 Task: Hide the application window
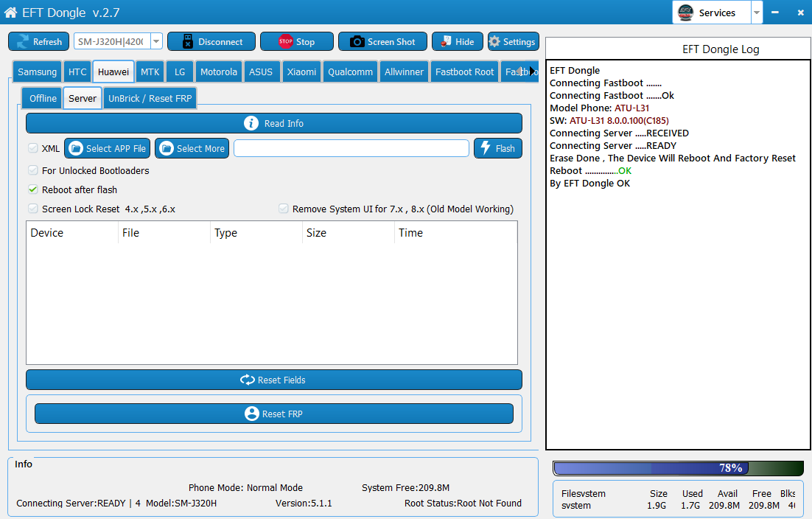point(457,41)
